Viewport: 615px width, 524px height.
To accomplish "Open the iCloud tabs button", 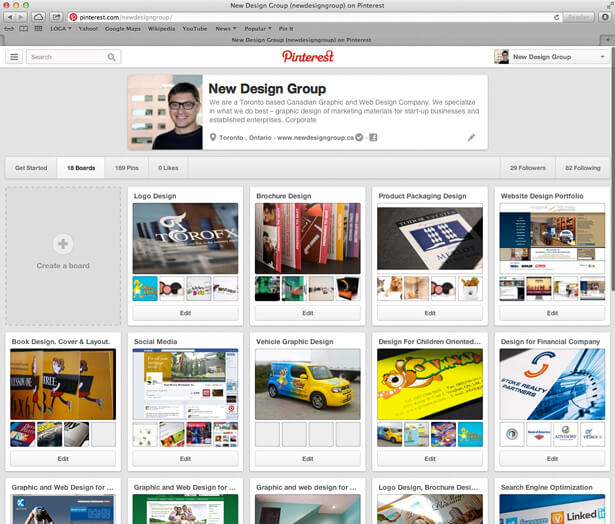I will tap(38, 17).
